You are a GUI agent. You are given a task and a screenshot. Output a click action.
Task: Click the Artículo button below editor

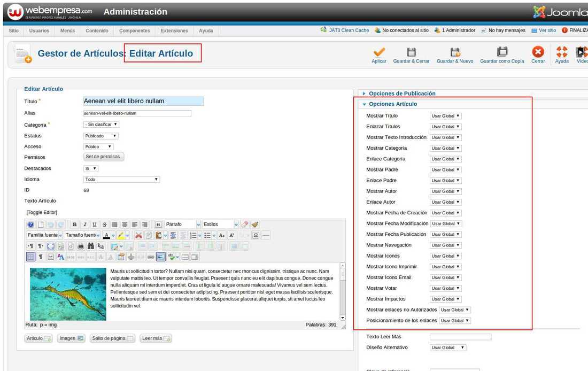point(38,338)
